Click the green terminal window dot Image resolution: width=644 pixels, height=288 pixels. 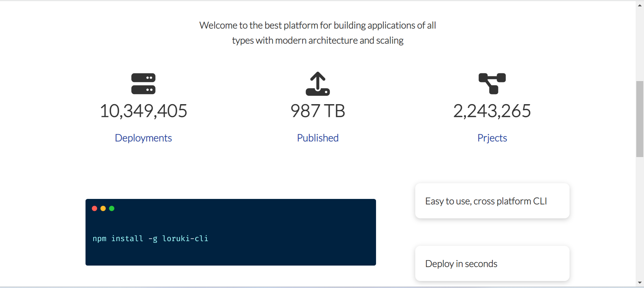pos(112,209)
